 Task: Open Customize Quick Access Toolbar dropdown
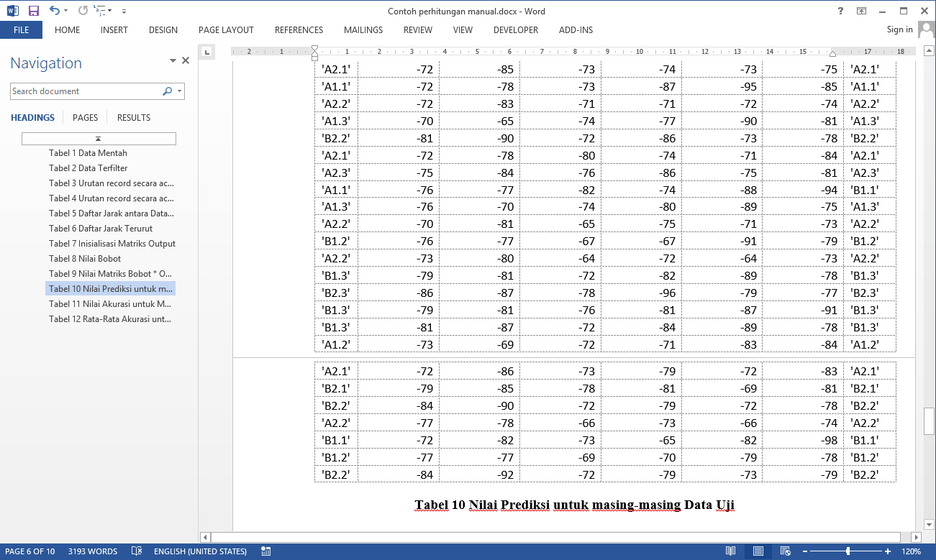tap(124, 11)
